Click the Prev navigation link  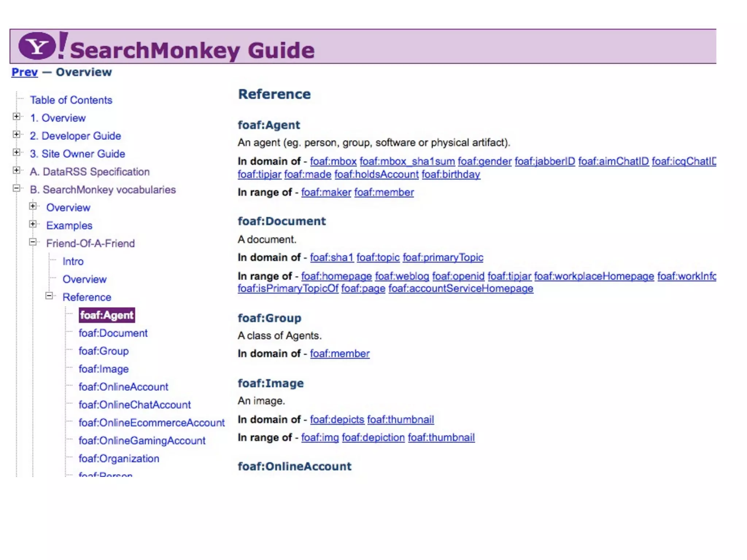(x=24, y=72)
